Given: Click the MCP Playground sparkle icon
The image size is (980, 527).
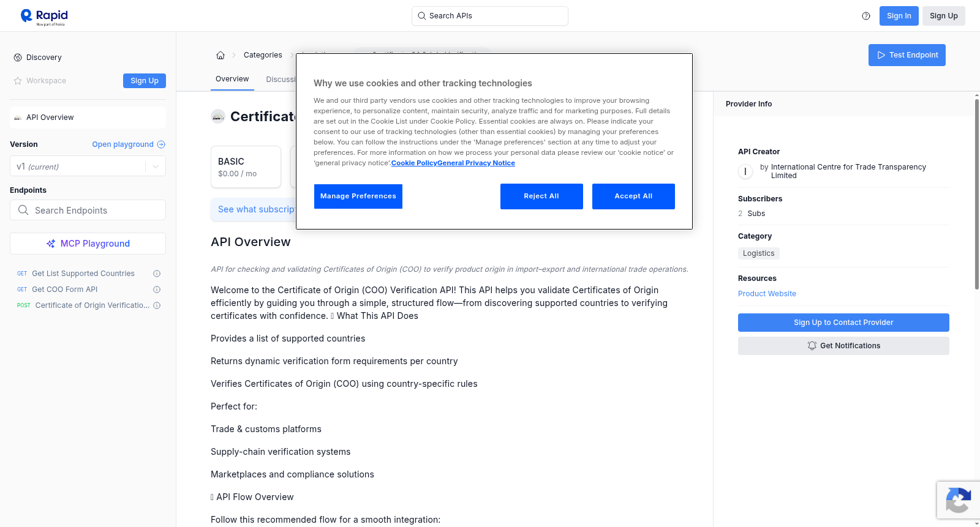Looking at the screenshot, I should (x=51, y=244).
